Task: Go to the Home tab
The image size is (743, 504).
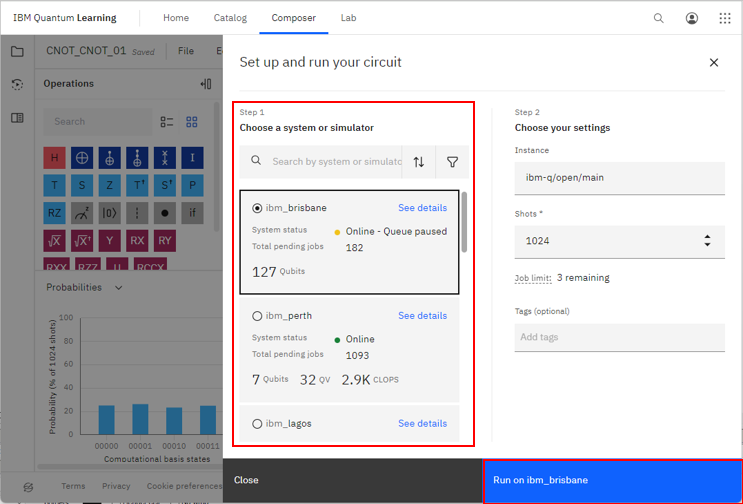Action: tap(176, 18)
